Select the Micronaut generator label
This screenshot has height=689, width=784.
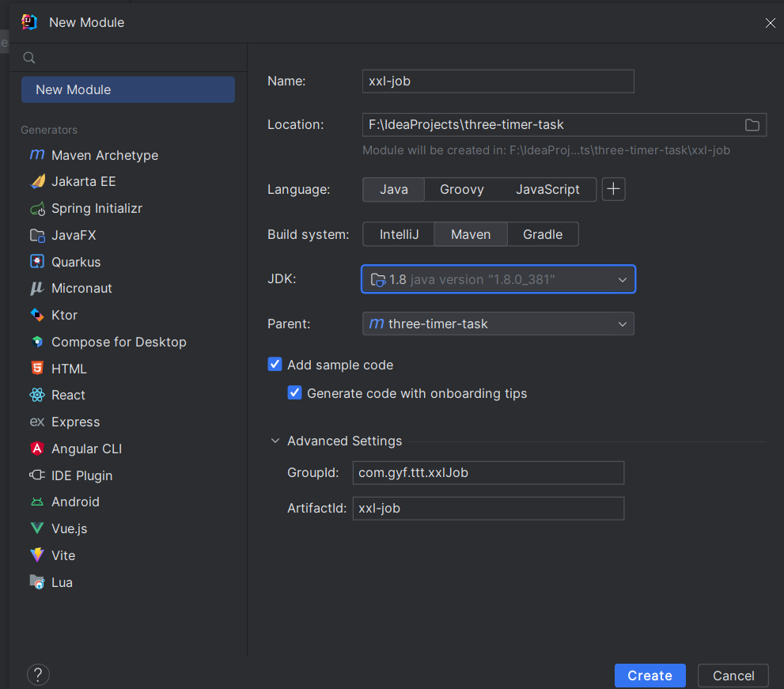[81, 288]
